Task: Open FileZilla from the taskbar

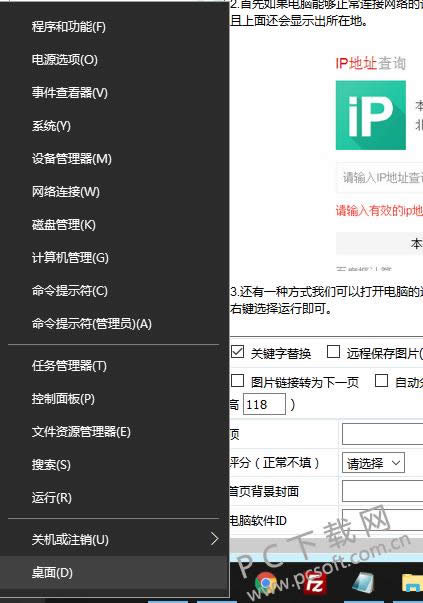Action: 315,582
